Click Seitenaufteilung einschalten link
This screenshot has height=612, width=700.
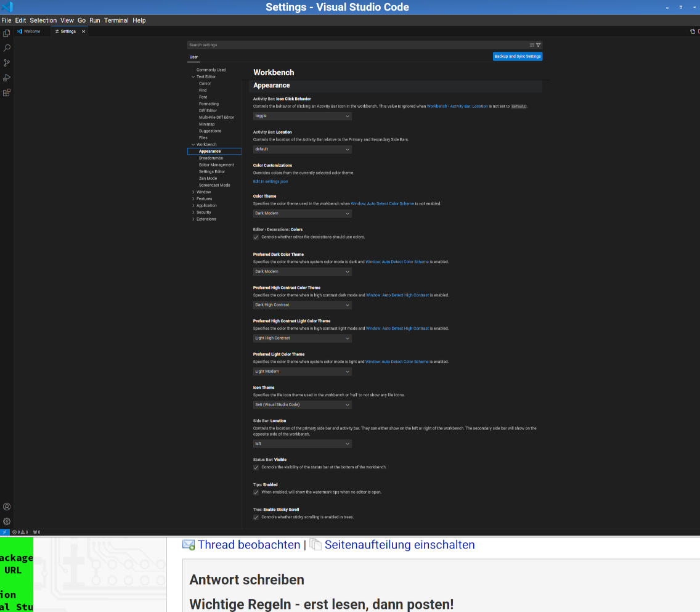(399, 545)
